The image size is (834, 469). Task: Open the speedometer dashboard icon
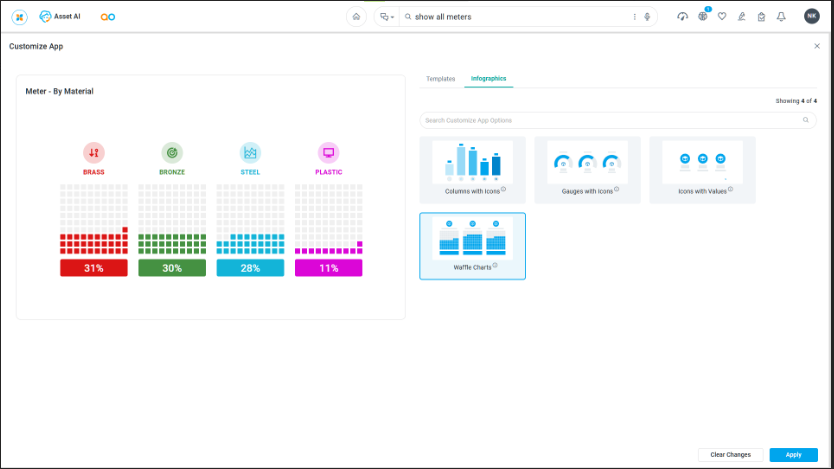coord(682,17)
